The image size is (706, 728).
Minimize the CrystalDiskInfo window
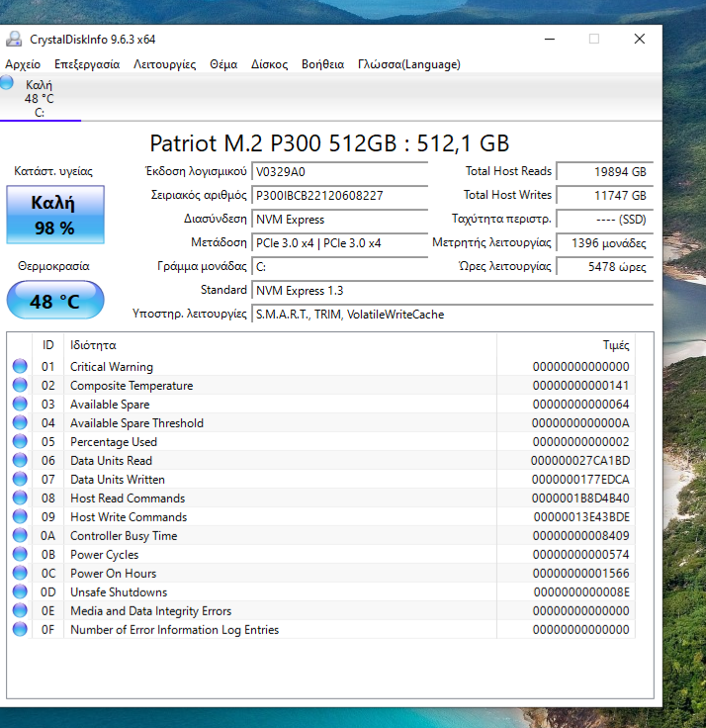(x=550, y=39)
